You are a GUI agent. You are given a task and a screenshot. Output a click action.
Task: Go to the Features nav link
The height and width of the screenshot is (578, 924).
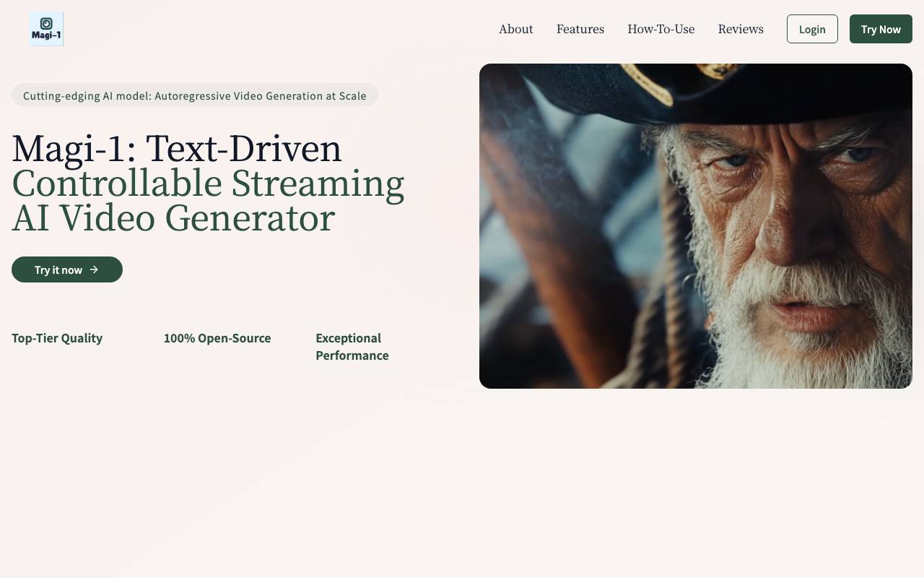tap(580, 29)
